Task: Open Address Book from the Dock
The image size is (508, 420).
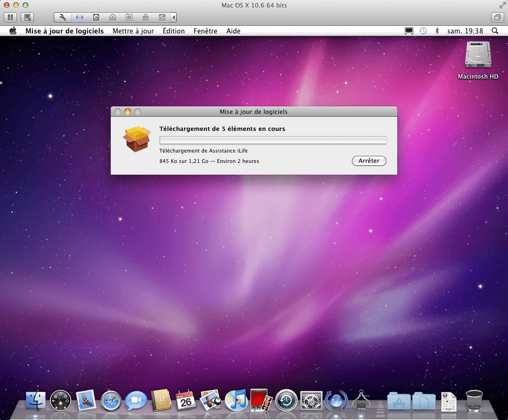Action: pos(161,400)
